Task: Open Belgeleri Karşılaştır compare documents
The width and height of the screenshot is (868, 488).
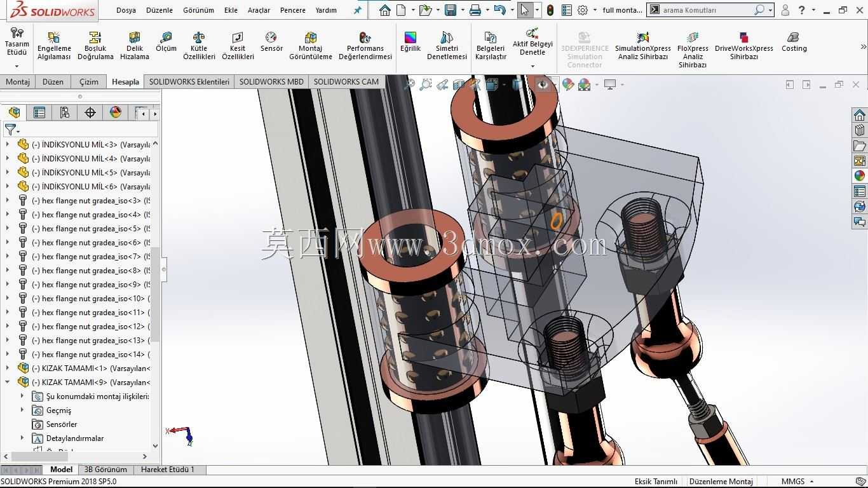Action: point(491,46)
